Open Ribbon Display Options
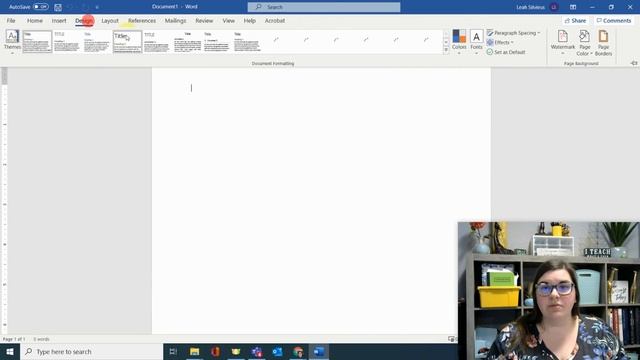 [573, 7]
